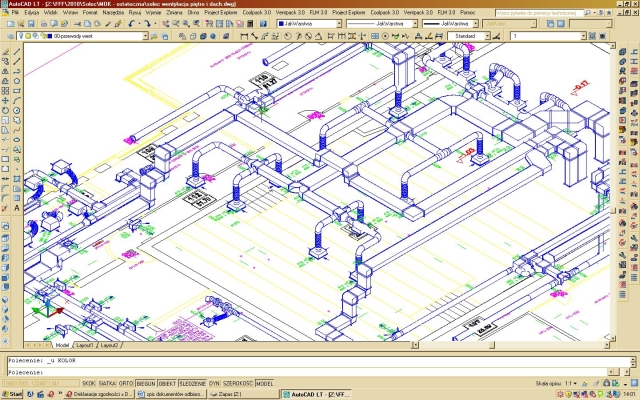Screen dimensions: 640x400
Task: Toggle ORTO mode in status bar
Action: 127,383
